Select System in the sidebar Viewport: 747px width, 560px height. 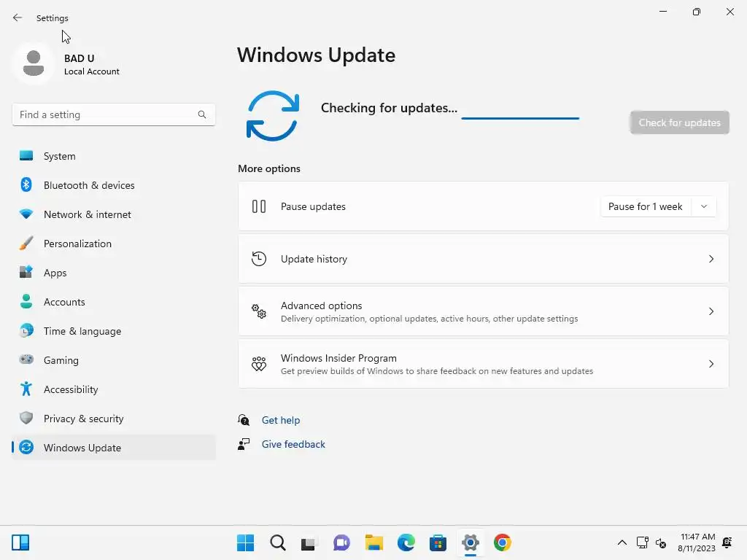(x=114, y=156)
